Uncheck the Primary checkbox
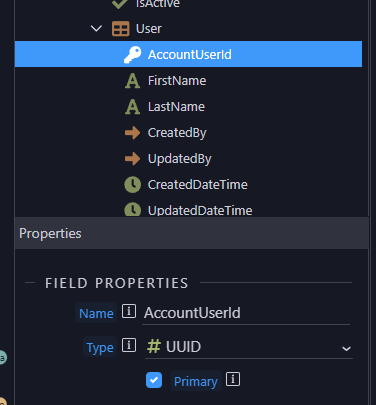This screenshot has height=405, width=376. [x=154, y=380]
